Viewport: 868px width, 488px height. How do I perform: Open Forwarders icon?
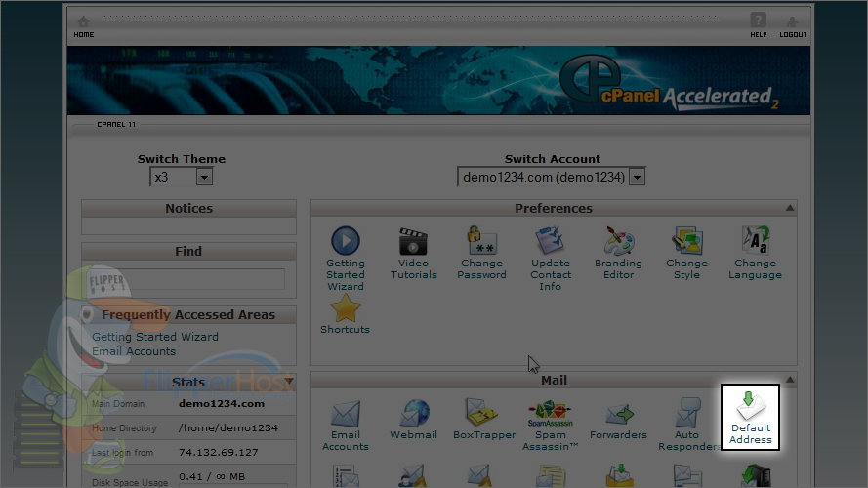pos(618,414)
